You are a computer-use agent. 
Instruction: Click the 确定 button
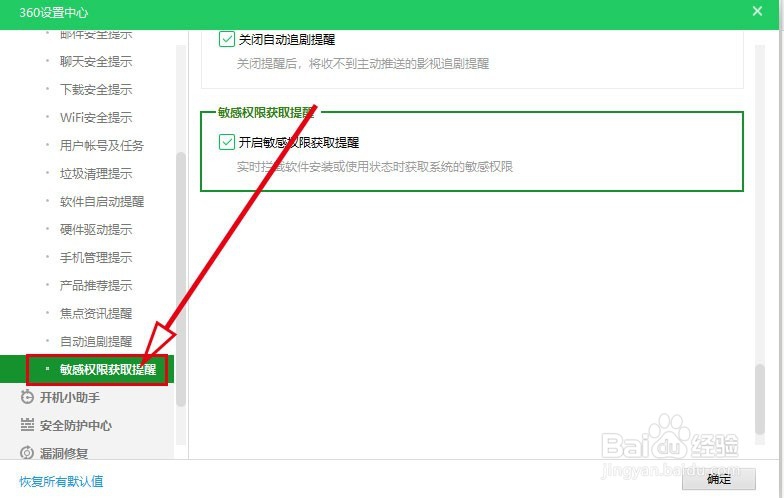[x=718, y=479]
